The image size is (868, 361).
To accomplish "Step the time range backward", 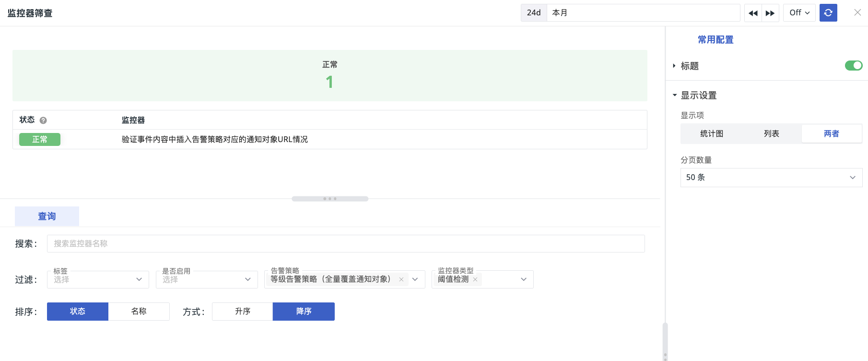I will coord(753,13).
